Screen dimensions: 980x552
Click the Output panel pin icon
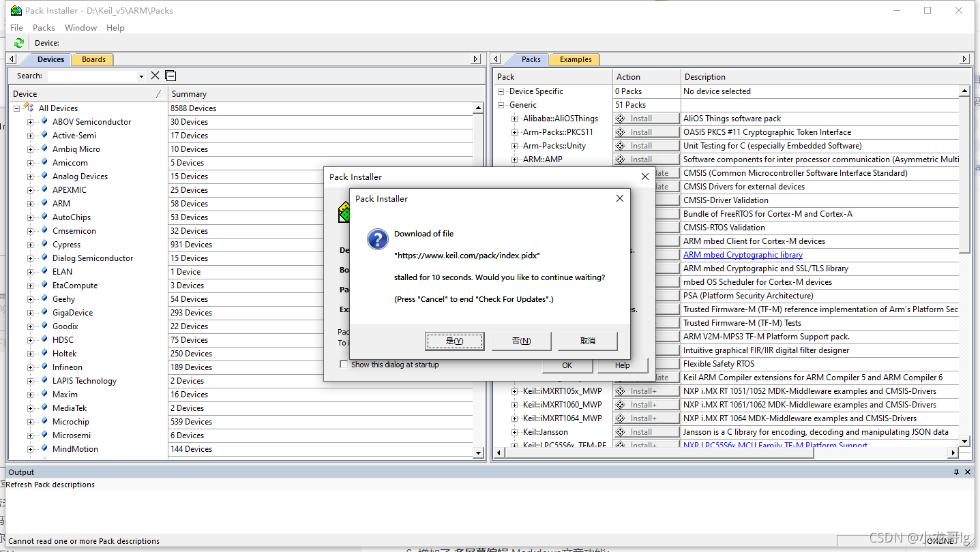pyautogui.click(x=956, y=472)
